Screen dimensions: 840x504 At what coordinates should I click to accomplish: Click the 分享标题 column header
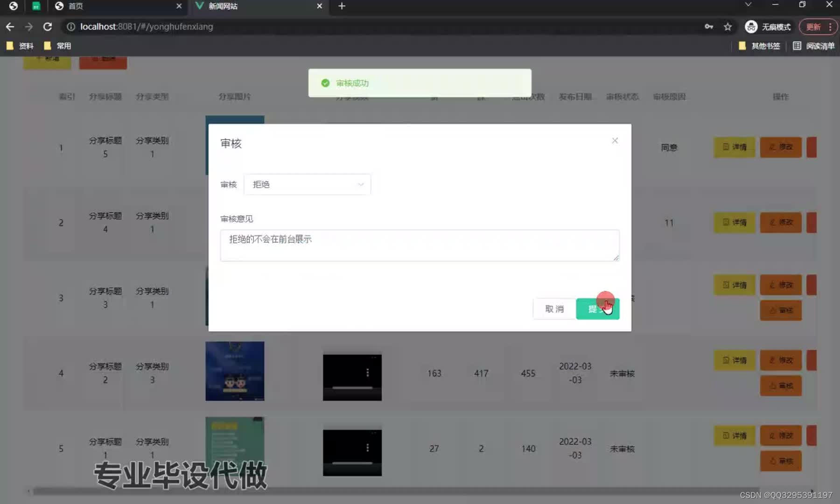pos(105,97)
